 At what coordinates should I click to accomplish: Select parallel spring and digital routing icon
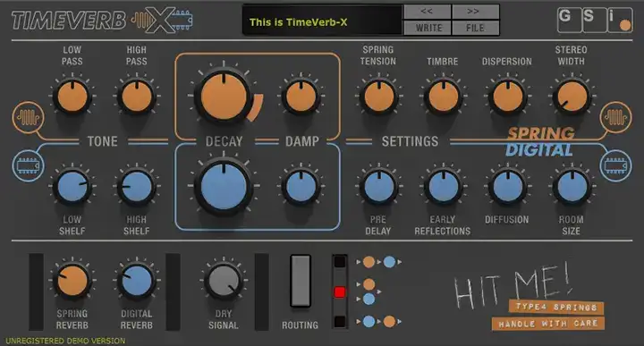369,291
